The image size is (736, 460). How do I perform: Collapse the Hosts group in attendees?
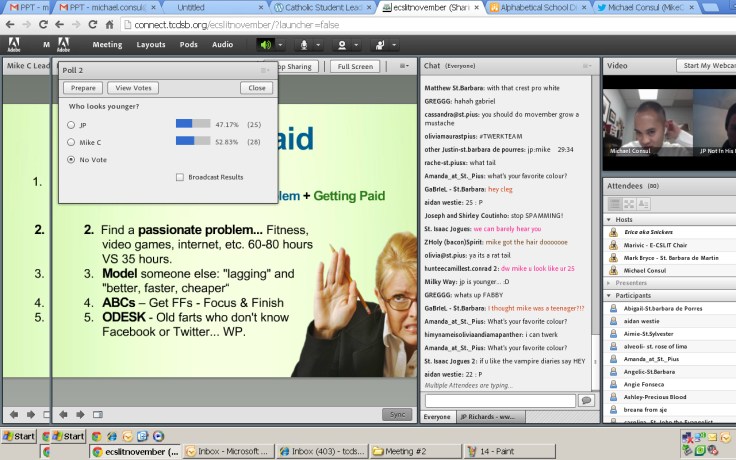point(609,218)
